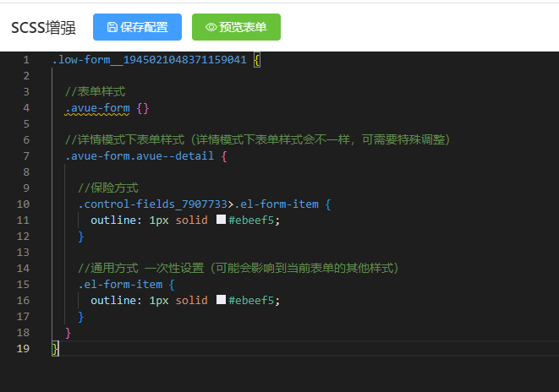The width and height of the screenshot is (559, 392).
Task: Click line number 10 in gutter
Action: tap(23, 204)
